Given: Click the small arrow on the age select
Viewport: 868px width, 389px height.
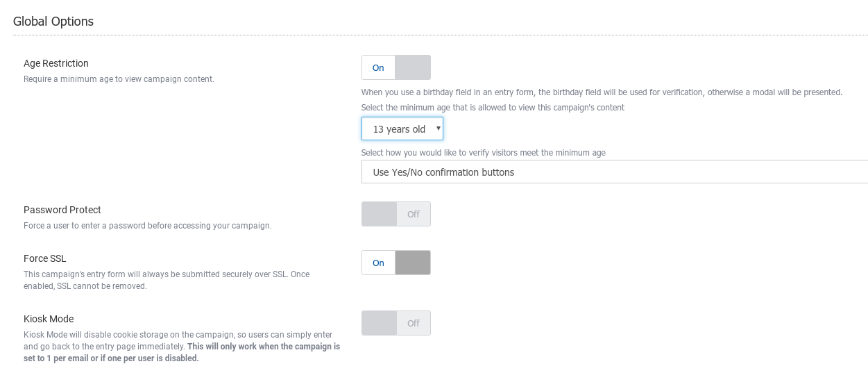Looking at the screenshot, I should tap(438, 129).
